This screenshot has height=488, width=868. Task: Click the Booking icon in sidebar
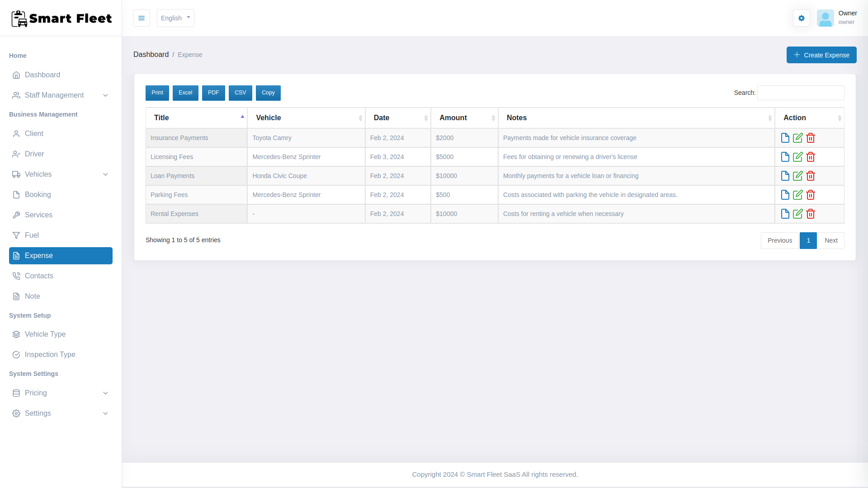click(x=16, y=194)
